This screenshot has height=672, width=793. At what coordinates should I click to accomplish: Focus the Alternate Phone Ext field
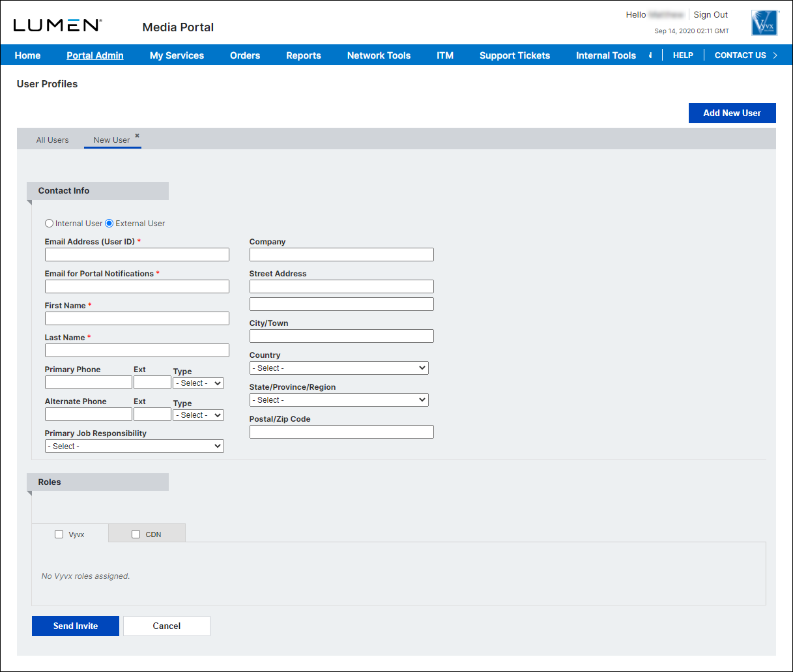pos(152,415)
